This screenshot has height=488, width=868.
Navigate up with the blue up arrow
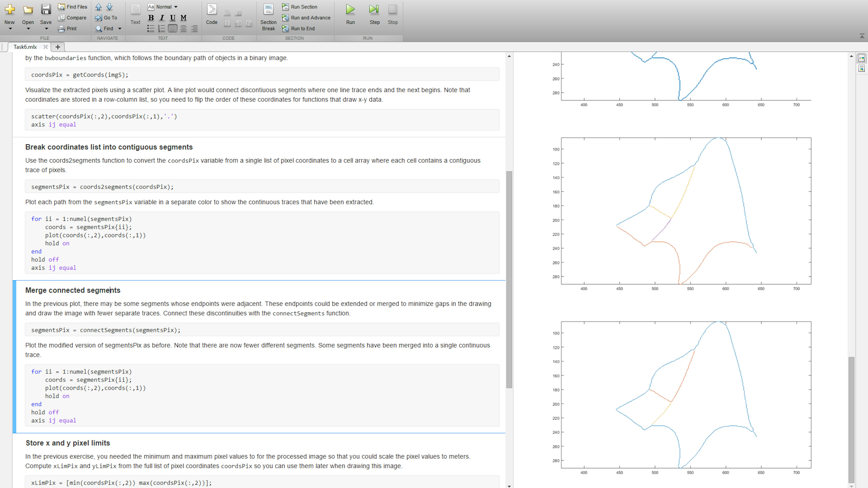(98, 7)
